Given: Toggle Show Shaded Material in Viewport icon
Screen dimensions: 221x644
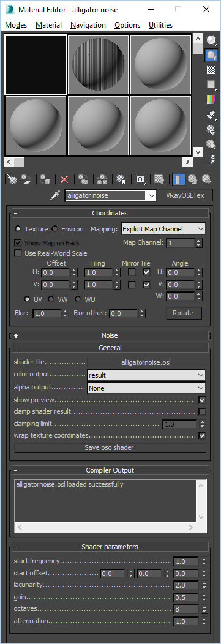Looking at the screenshot, I should (x=159, y=179).
